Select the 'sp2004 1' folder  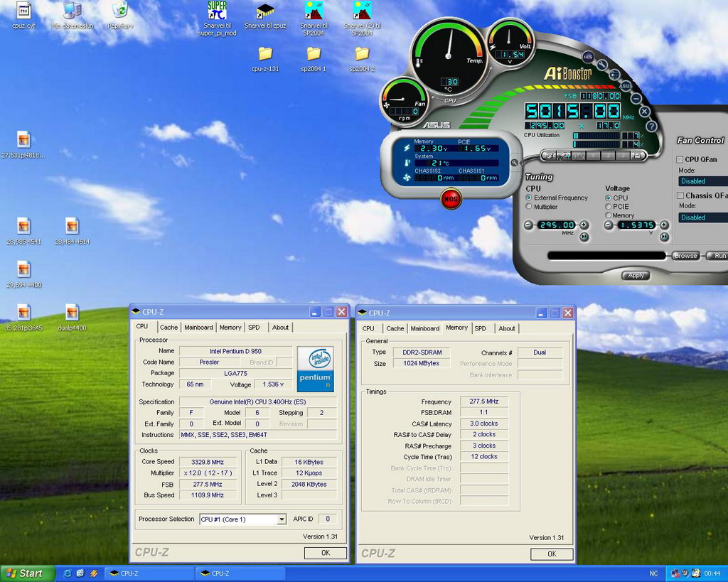tap(314, 59)
